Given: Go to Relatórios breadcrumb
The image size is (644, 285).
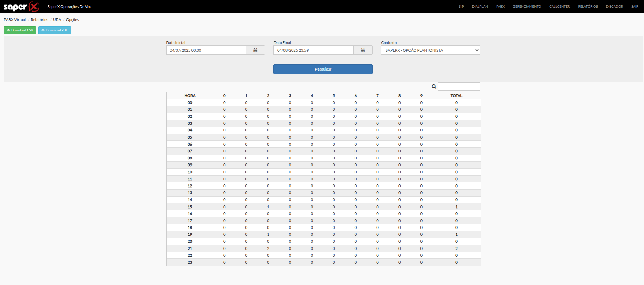Looking at the screenshot, I should click(40, 20).
